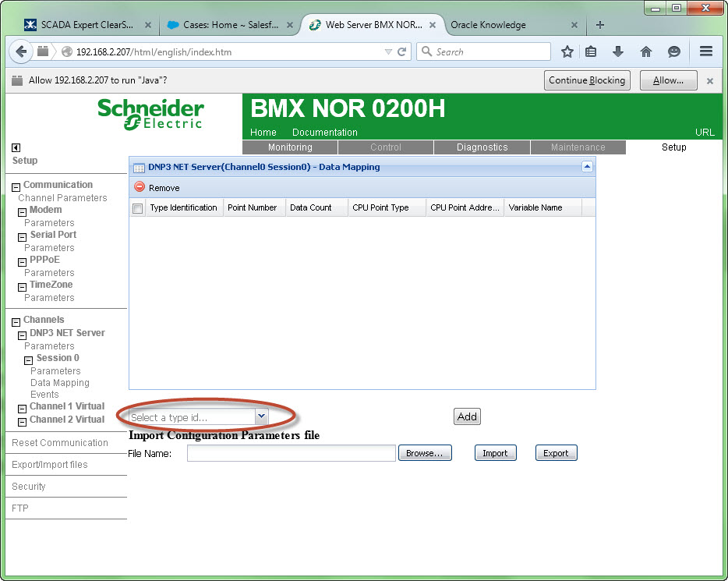The width and height of the screenshot is (728, 581).
Task: Click in the File Name input field
Action: pyautogui.click(x=291, y=453)
